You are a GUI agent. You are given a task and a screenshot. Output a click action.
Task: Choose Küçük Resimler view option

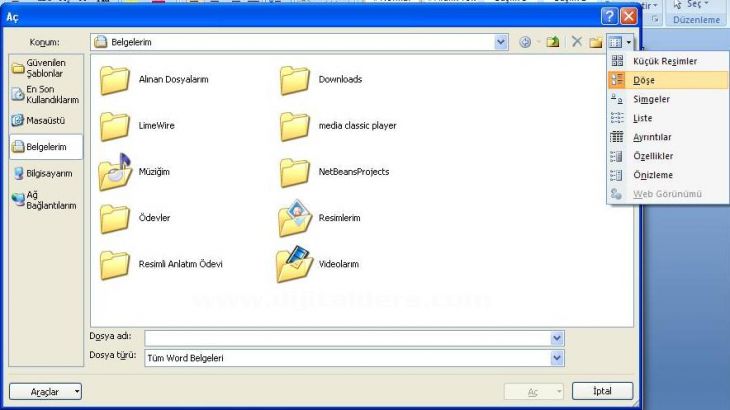[668, 61]
